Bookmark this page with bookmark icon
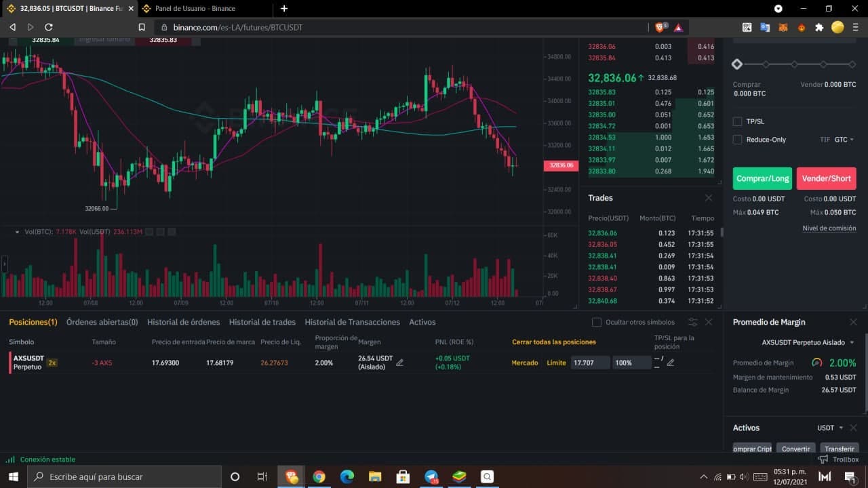This screenshot has height=488, width=868. [142, 27]
